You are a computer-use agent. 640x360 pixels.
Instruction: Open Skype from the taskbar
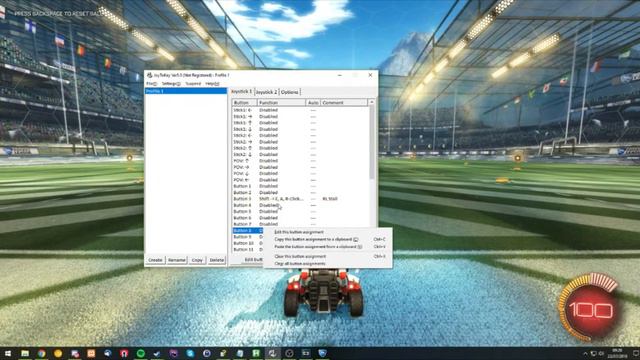click(190, 353)
